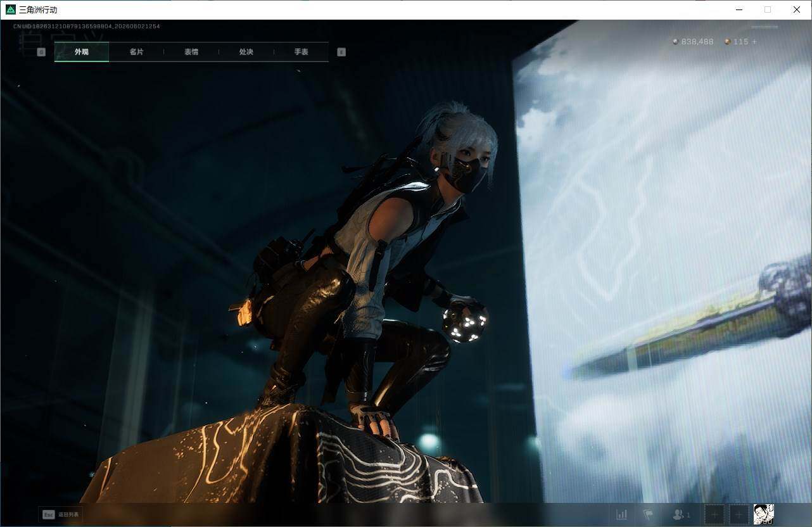Click the Q previous-tab key icon
Viewport: 812px width, 527px height.
(41, 52)
